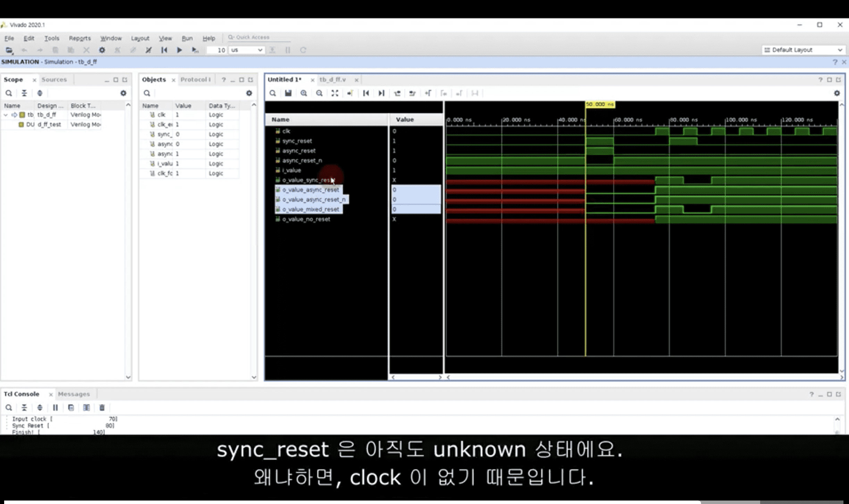The width and height of the screenshot is (849, 504).
Task: Click Run All simulation play button
Action: (179, 50)
